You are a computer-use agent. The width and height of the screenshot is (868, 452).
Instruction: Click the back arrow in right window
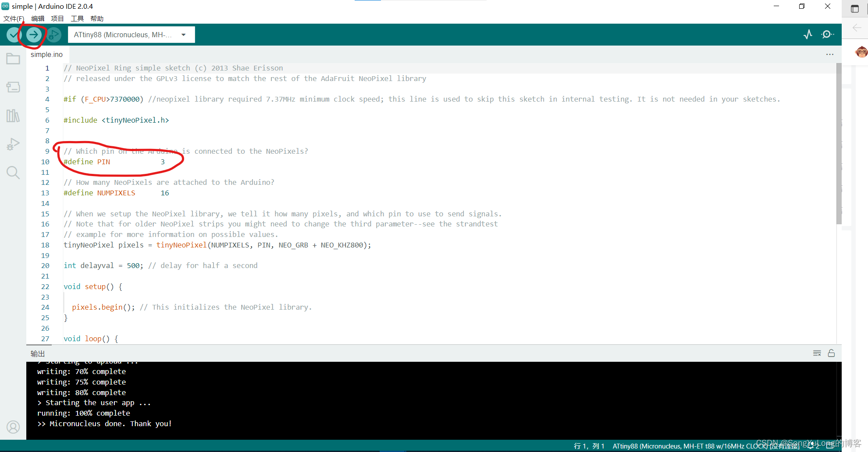[857, 28]
